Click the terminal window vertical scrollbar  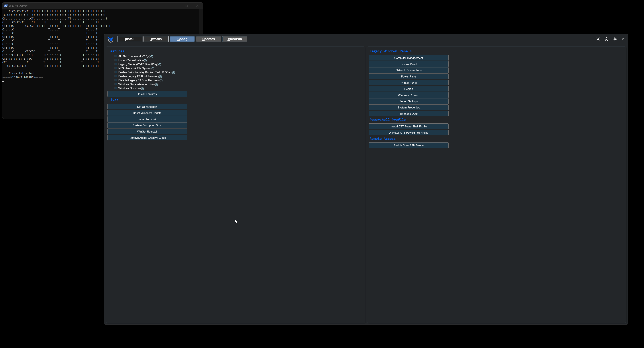pyautogui.click(x=201, y=15)
